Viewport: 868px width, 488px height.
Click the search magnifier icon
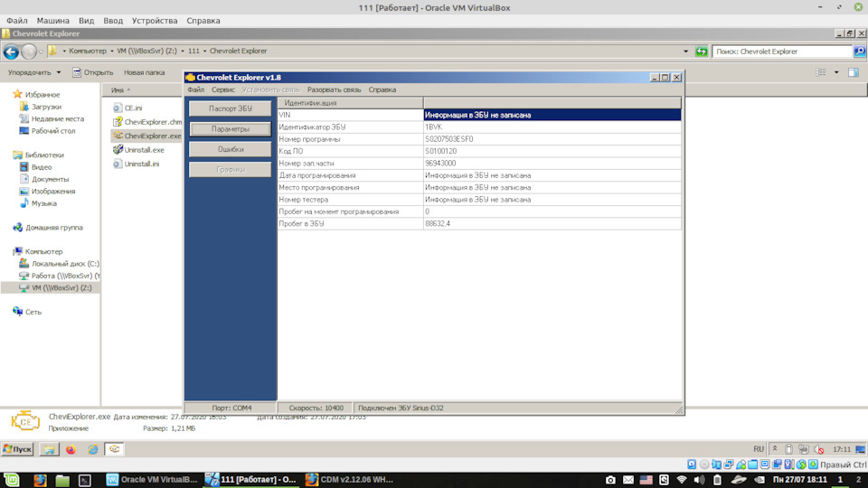tap(859, 52)
